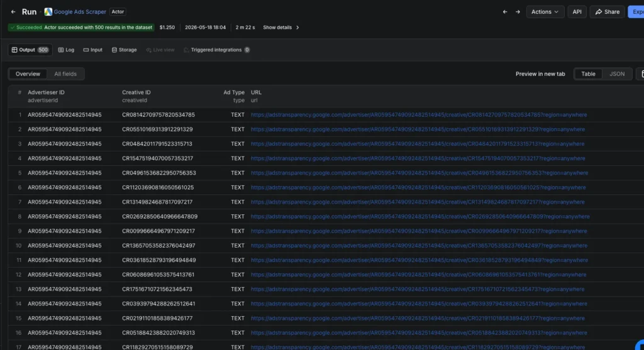The height and width of the screenshot is (350, 644).
Task: Open URL for creative CR06086961053575413761
Action: coord(418,275)
